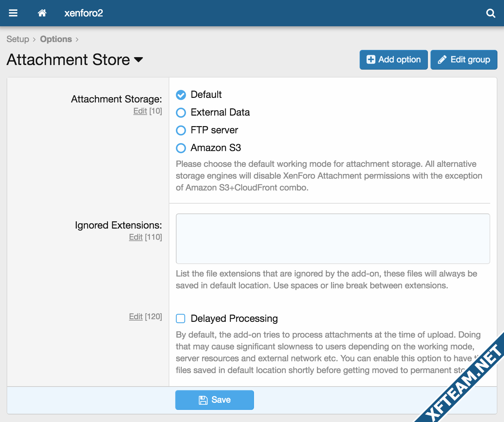Edit the Ignored Extensions option [110]
The height and width of the screenshot is (422, 504).
tap(136, 237)
